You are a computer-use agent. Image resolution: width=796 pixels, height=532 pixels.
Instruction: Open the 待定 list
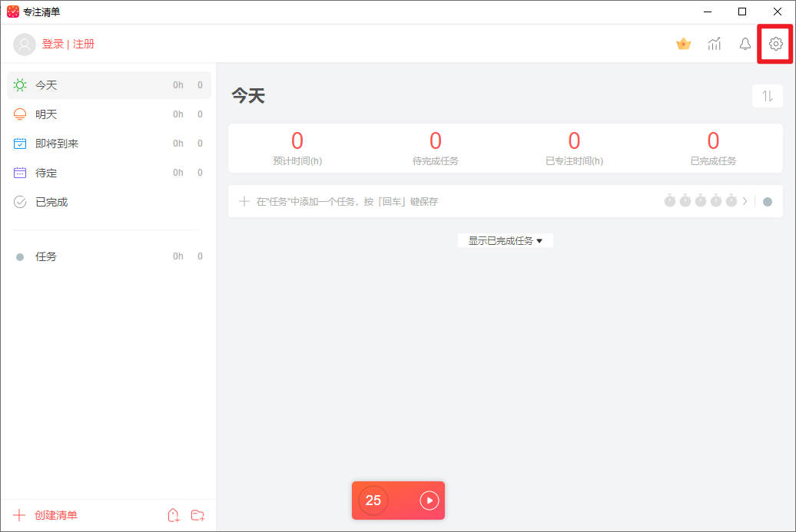click(x=46, y=173)
